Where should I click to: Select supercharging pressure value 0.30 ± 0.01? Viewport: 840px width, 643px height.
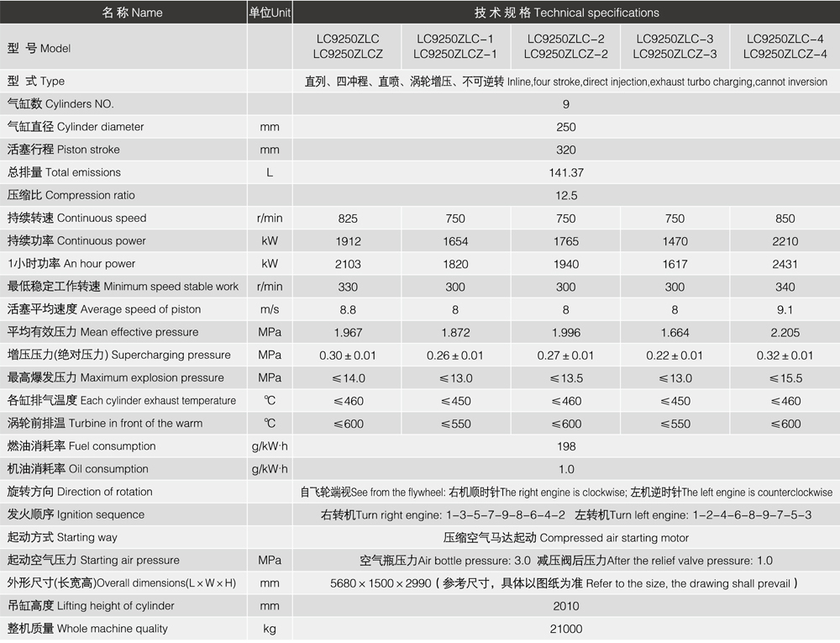tap(347, 355)
